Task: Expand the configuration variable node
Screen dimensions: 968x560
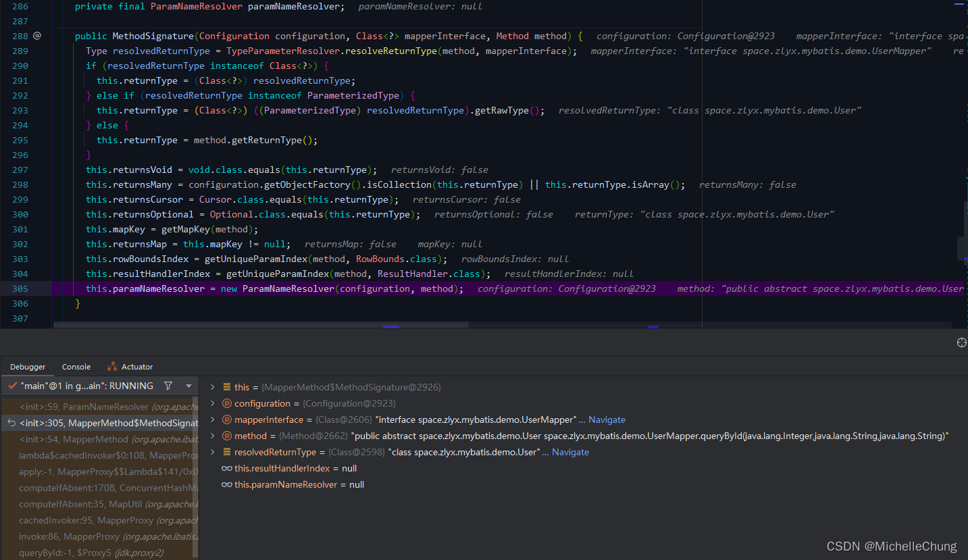Action: 212,403
